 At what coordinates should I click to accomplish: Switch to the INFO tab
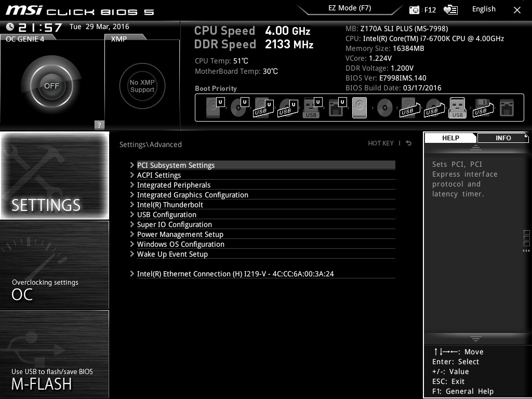tap(503, 138)
